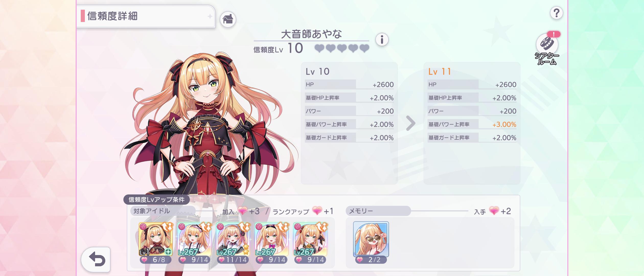Image resolution: width=644 pixels, height=276 pixels.
Task: Return using the back arrow button
Action: (x=96, y=260)
